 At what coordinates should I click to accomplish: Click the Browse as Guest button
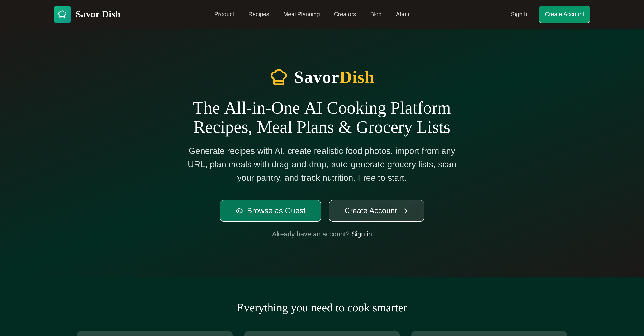[270, 211]
